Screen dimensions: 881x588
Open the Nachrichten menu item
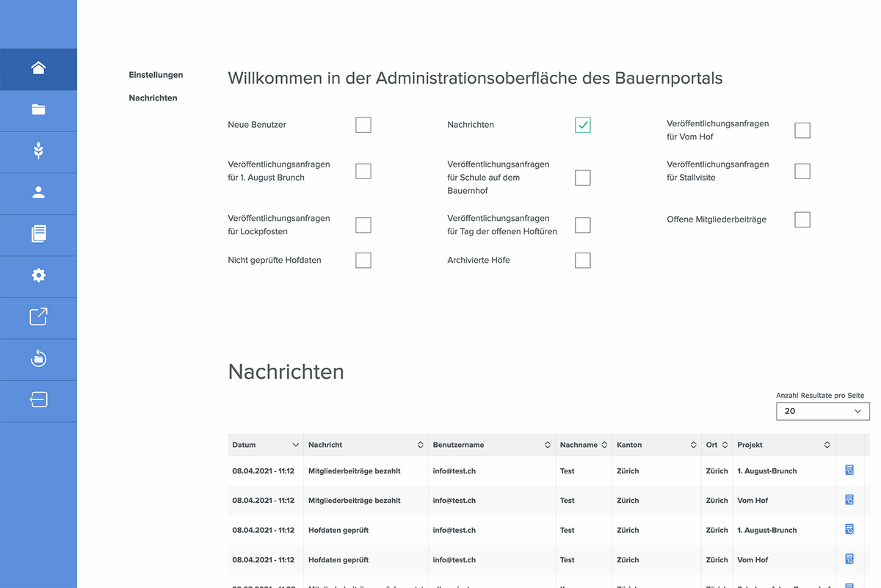[153, 98]
